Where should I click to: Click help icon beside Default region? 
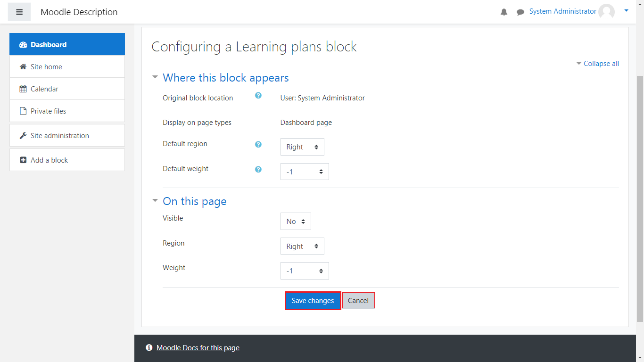click(258, 144)
